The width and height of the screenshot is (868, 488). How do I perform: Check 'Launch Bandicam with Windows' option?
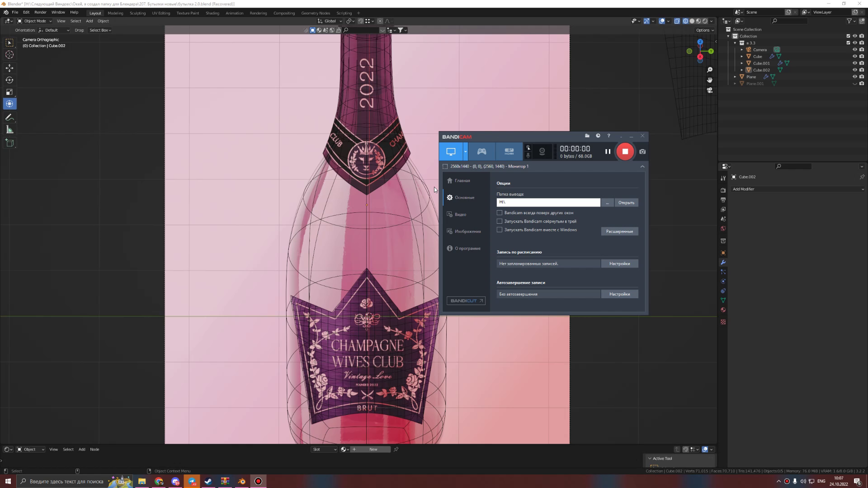[x=499, y=230]
